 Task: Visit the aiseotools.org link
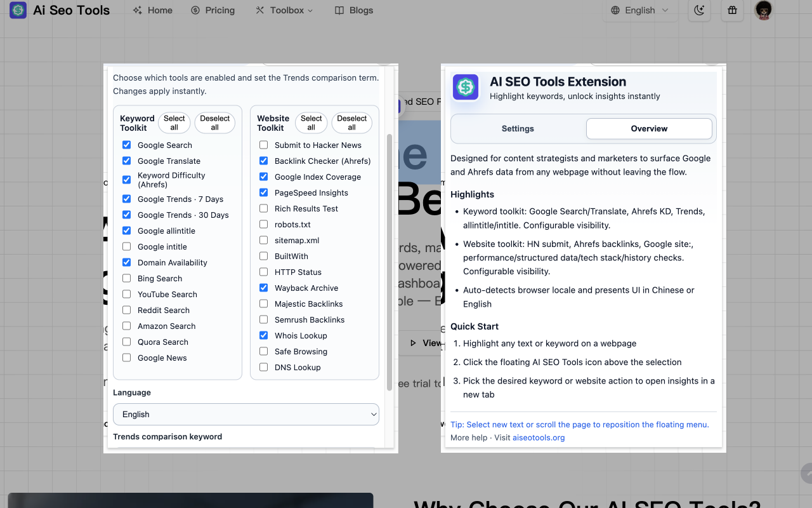tap(539, 438)
